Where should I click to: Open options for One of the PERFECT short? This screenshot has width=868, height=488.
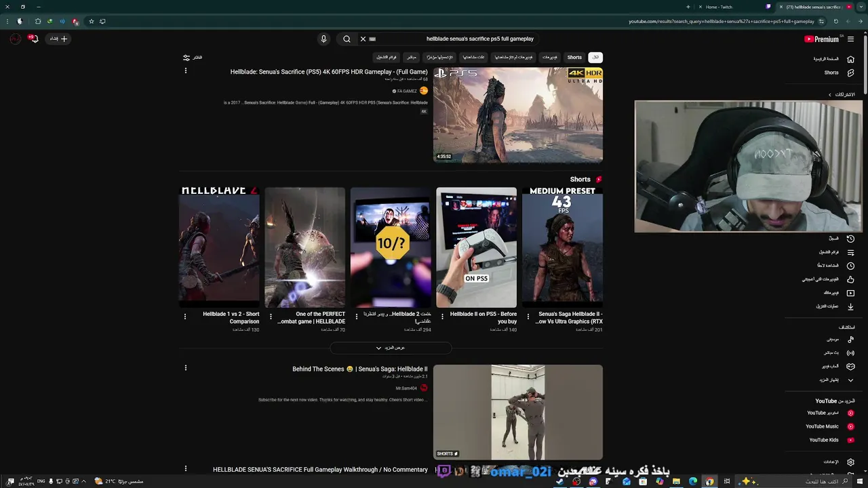[x=271, y=317]
